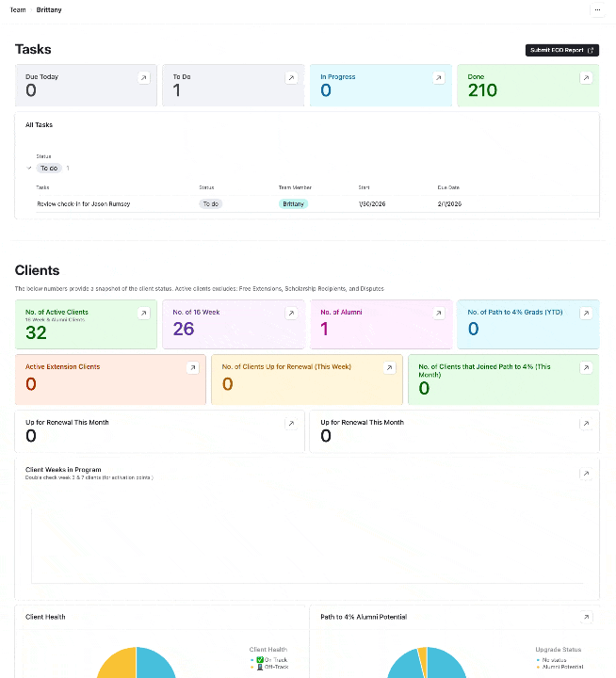Click the yellow slice of Client Health pie
Viewport: 616px width, 678px height.
[119, 664]
